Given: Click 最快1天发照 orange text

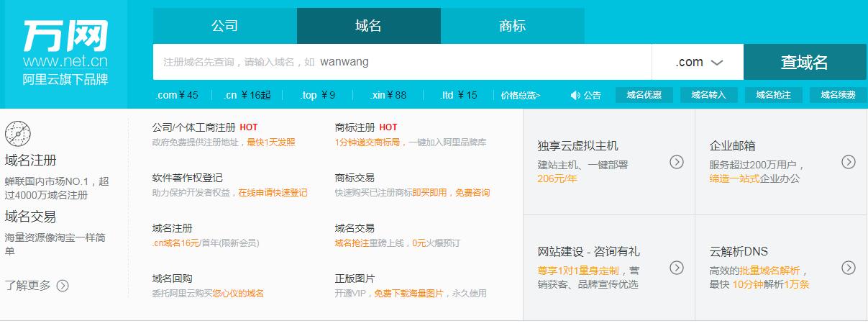Looking at the screenshot, I should (271, 142).
